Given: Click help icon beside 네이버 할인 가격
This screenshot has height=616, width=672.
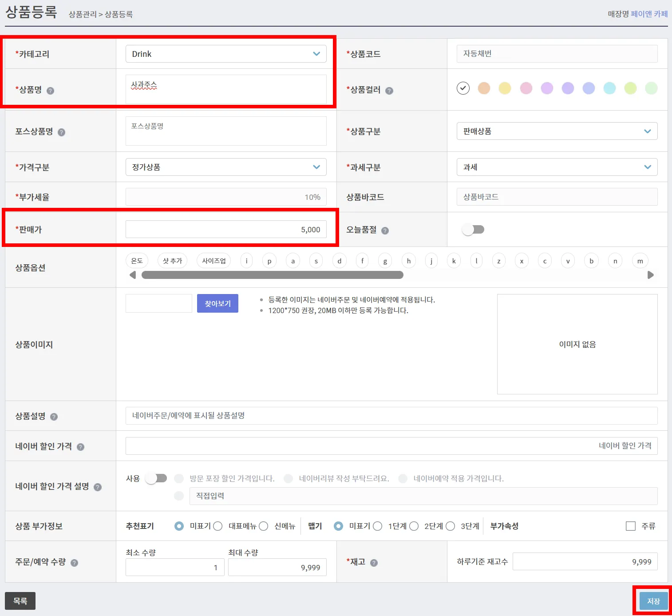Looking at the screenshot, I should point(80,447).
